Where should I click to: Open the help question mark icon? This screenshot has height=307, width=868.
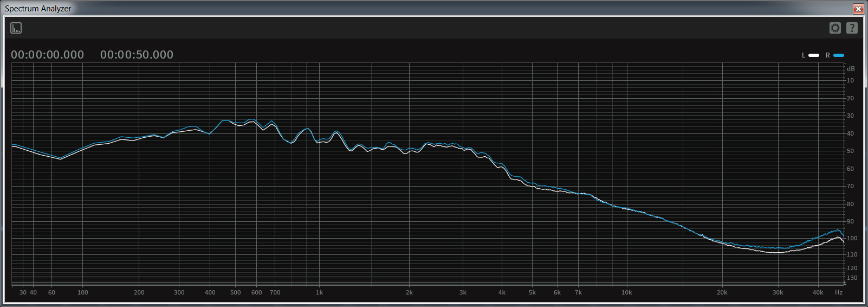click(852, 28)
